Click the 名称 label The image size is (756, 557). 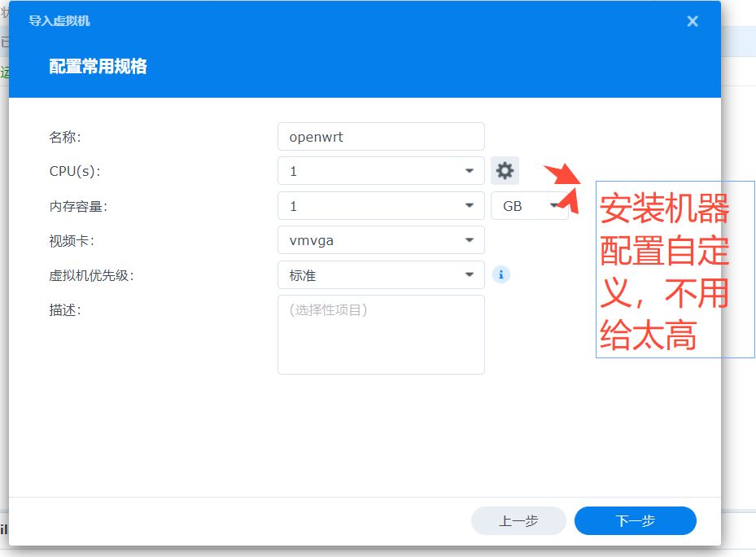(x=65, y=137)
